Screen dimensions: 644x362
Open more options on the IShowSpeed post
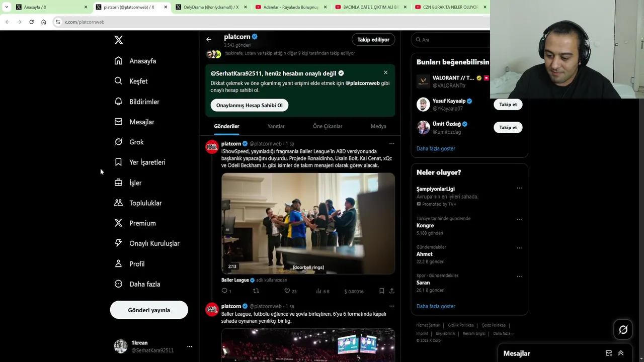[391, 144]
